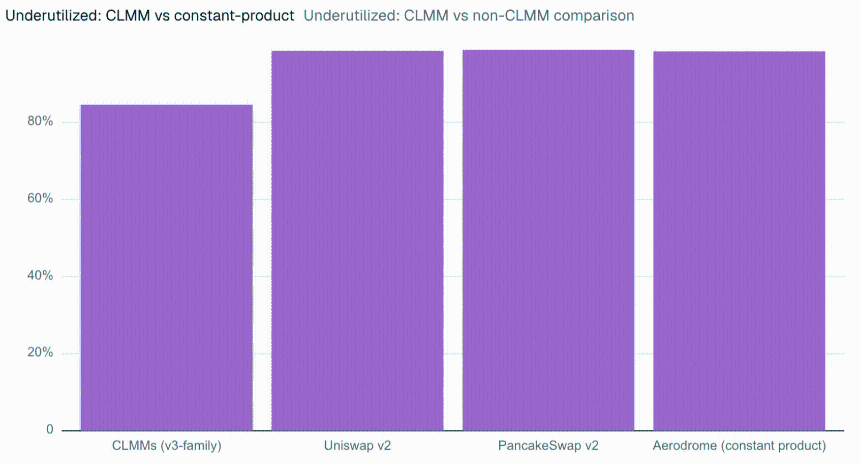The width and height of the screenshot is (860, 464).
Task: Click the gap between PancakeSwap and Aerodrome bars
Action: coord(644,241)
